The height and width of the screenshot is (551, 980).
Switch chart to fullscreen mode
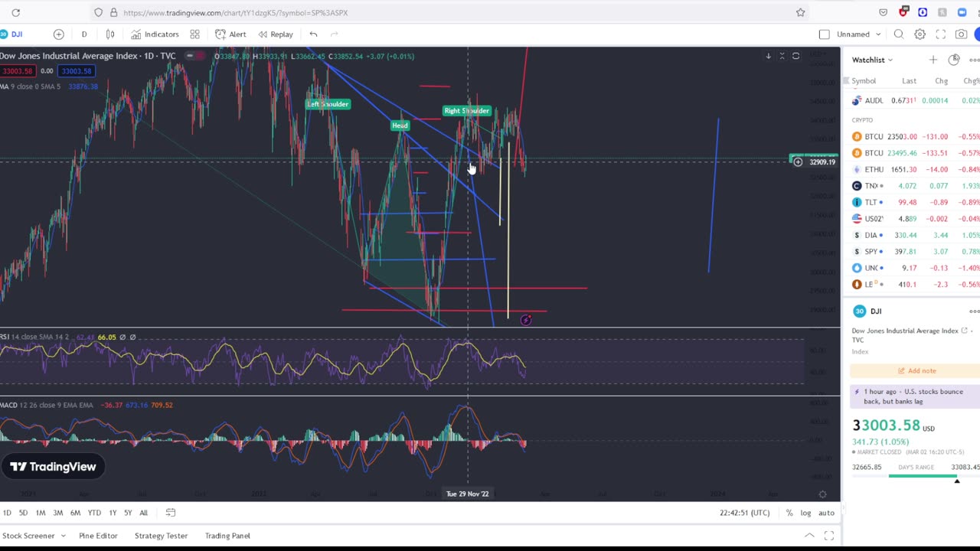(940, 34)
